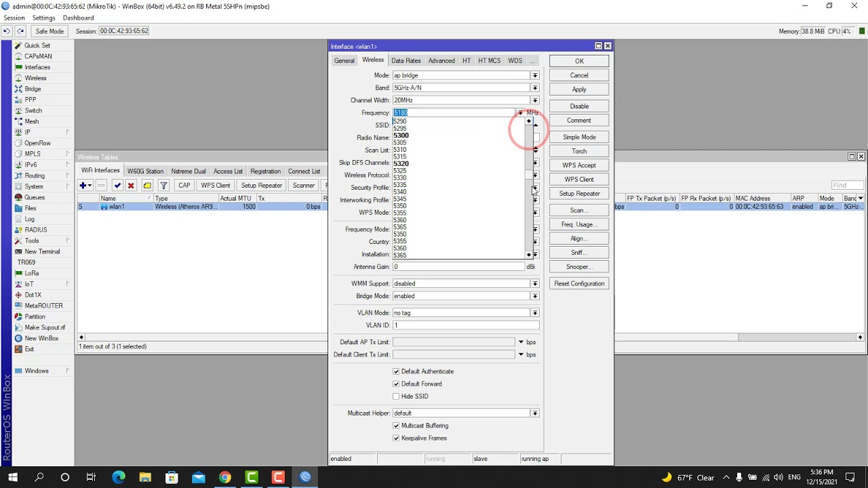Toggle the Default Authenticate checkbox
The width and height of the screenshot is (868, 488).
(396, 371)
